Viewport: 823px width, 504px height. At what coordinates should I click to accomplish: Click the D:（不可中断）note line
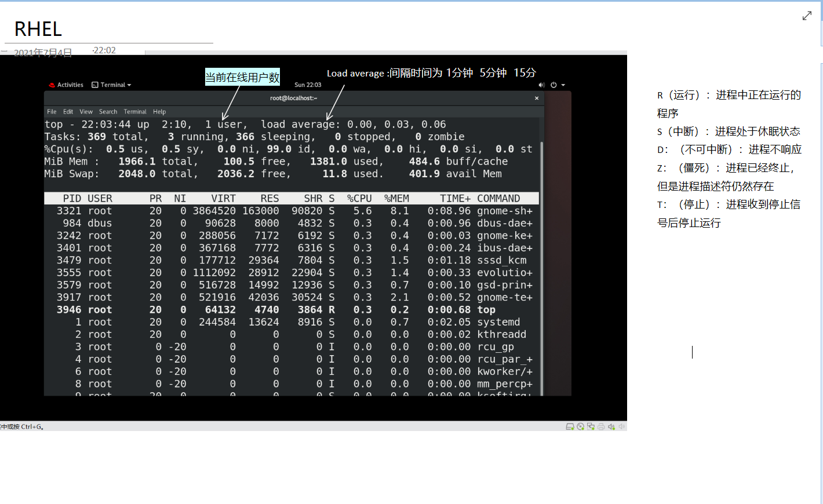click(x=729, y=149)
